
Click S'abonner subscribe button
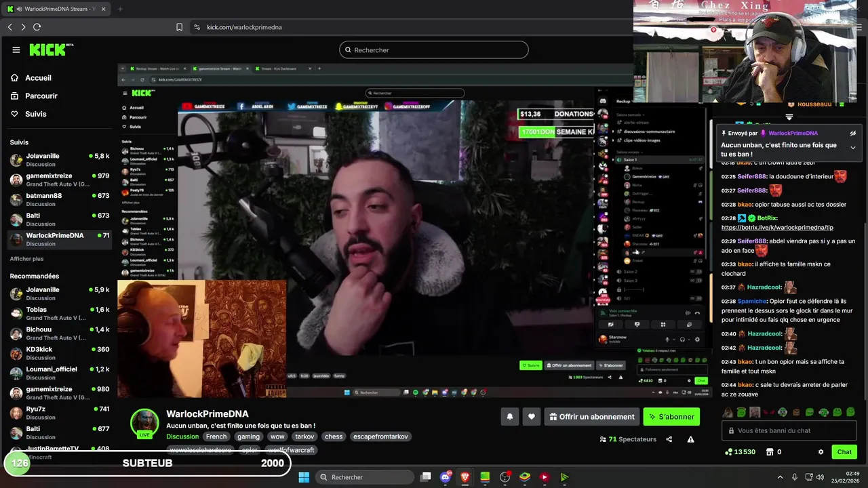click(671, 417)
